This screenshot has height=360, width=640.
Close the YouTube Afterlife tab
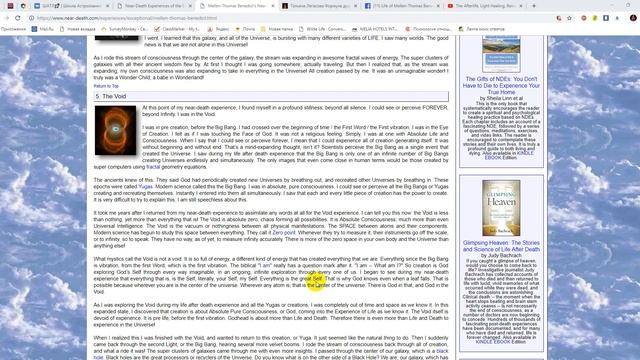click(x=521, y=6)
